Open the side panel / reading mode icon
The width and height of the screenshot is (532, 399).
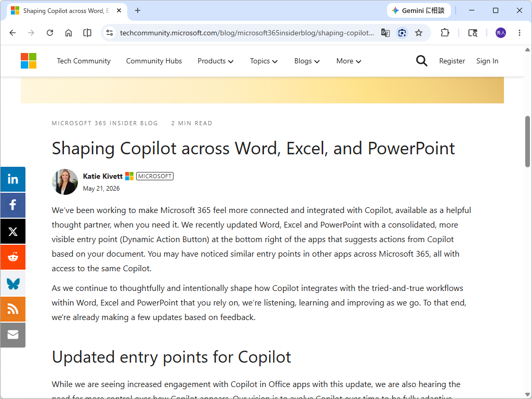pyautogui.click(x=87, y=33)
